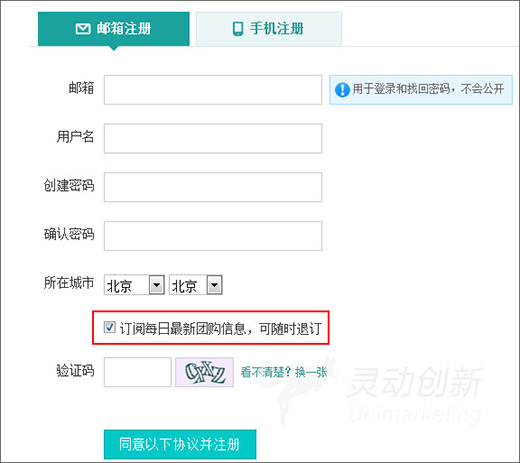This screenshot has height=463, width=520.
Task: Focus the 创建密码 input field
Action: point(213,187)
